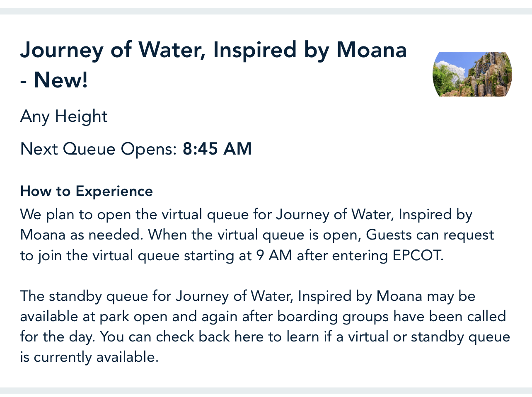Click the gray divider bar above the card
The image size is (532, 397).
click(266, 11)
